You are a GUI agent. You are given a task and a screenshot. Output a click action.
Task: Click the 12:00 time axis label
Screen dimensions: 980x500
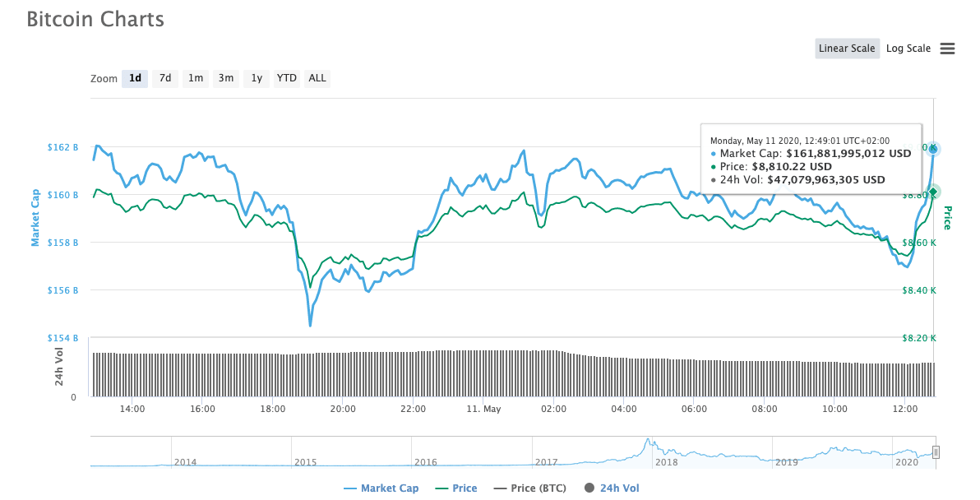tap(905, 409)
